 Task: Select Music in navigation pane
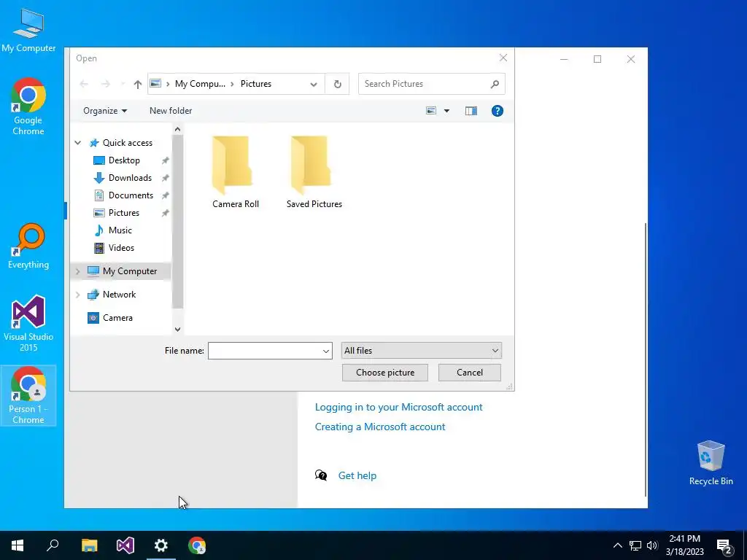point(120,230)
